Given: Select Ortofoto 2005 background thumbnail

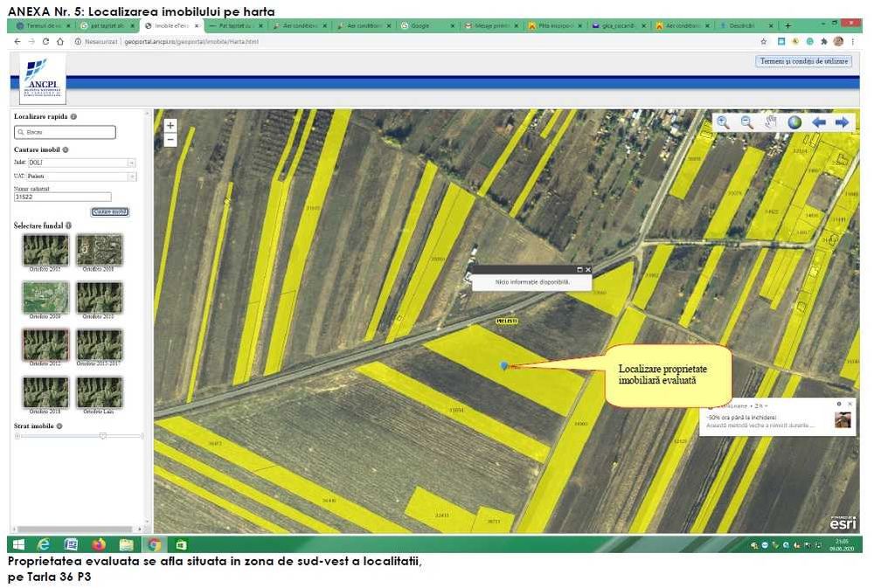Looking at the screenshot, I should (x=45, y=250).
